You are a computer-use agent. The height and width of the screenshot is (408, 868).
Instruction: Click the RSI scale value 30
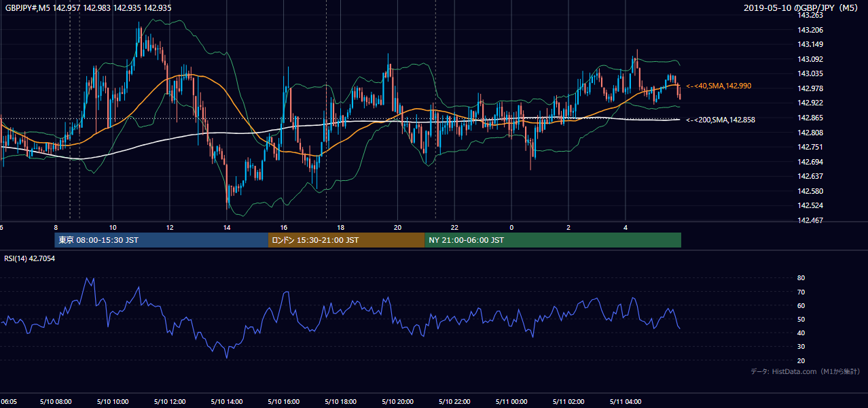click(801, 347)
